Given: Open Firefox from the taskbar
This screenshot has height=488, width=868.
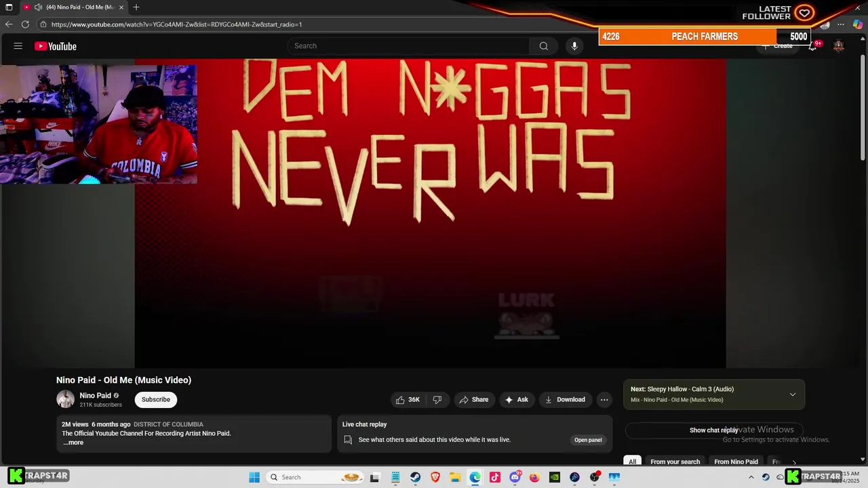Looking at the screenshot, I should click(534, 477).
